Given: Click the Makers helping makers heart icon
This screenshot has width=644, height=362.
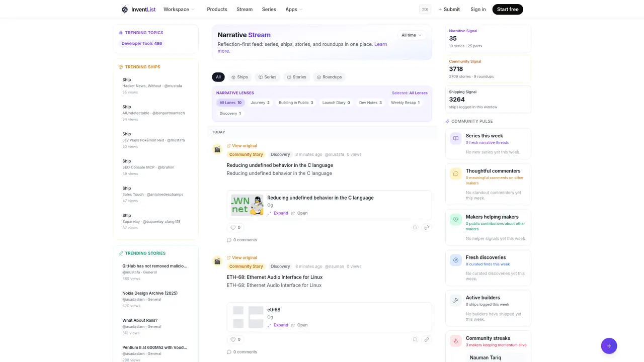Looking at the screenshot, I should click(456, 220).
